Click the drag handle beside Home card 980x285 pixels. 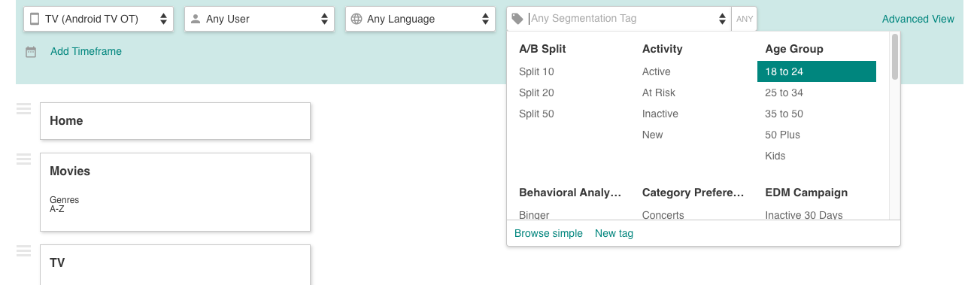point(24,109)
